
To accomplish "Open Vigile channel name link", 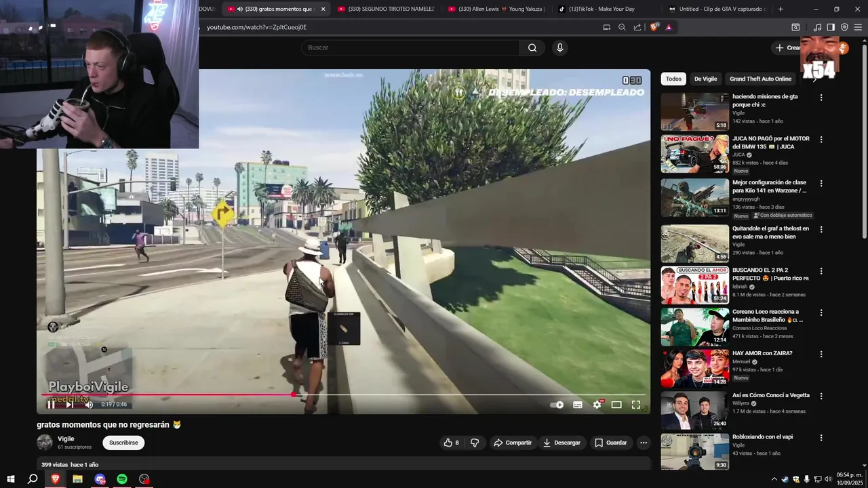I will click(x=66, y=439).
